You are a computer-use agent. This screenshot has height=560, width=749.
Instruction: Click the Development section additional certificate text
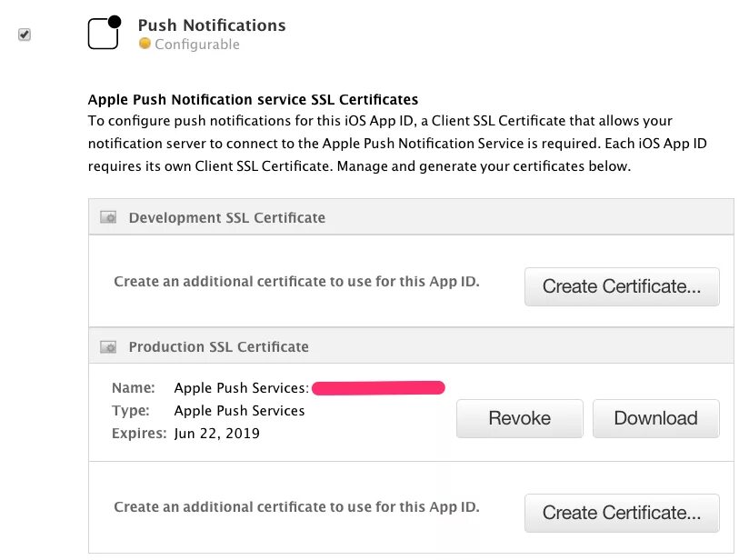pos(296,282)
